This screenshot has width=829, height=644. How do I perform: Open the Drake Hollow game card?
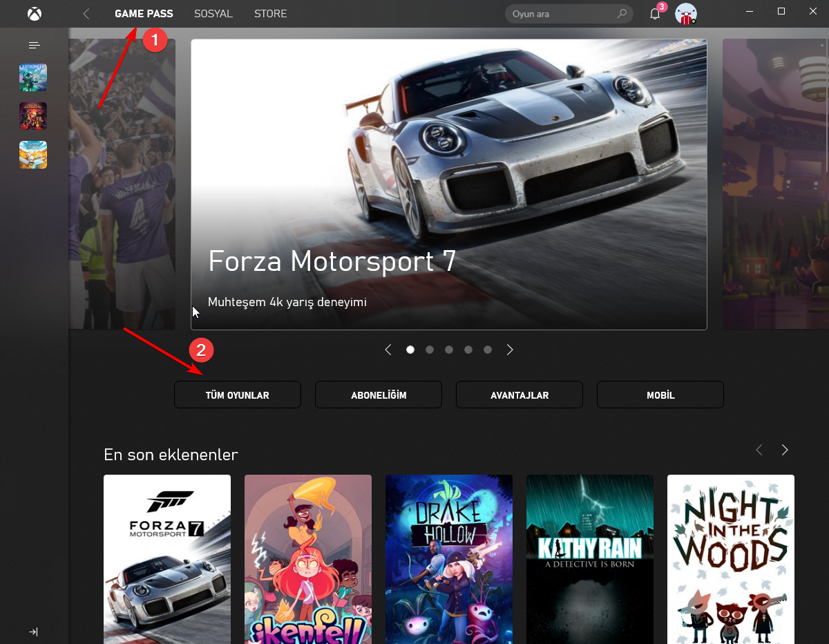click(x=449, y=559)
